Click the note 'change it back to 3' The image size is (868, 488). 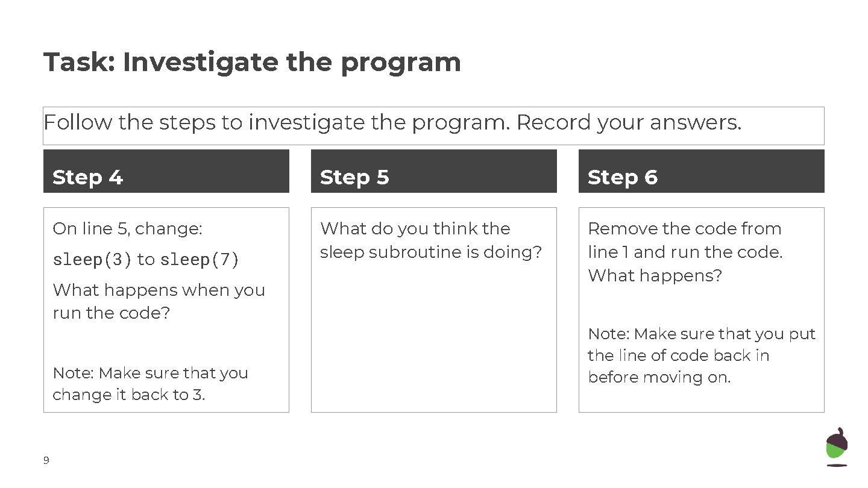(150, 384)
